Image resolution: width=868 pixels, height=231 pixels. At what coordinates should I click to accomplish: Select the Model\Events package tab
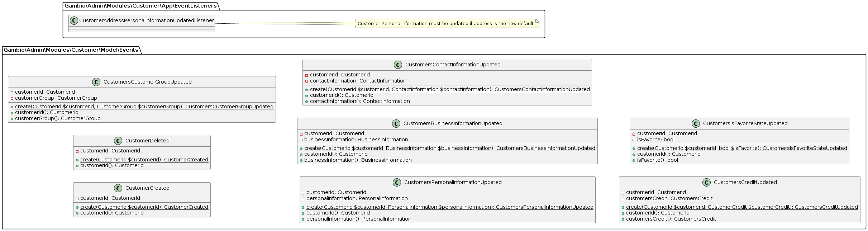coord(71,50)
